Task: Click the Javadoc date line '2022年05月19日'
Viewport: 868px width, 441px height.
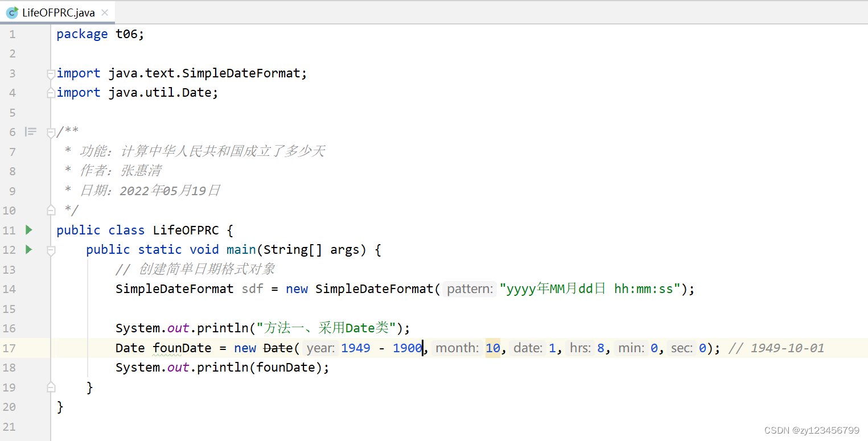Action: (170, 191)
